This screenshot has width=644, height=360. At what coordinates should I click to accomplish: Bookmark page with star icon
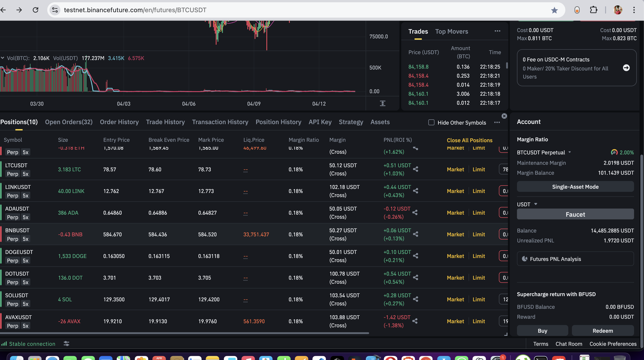(554, 10)
